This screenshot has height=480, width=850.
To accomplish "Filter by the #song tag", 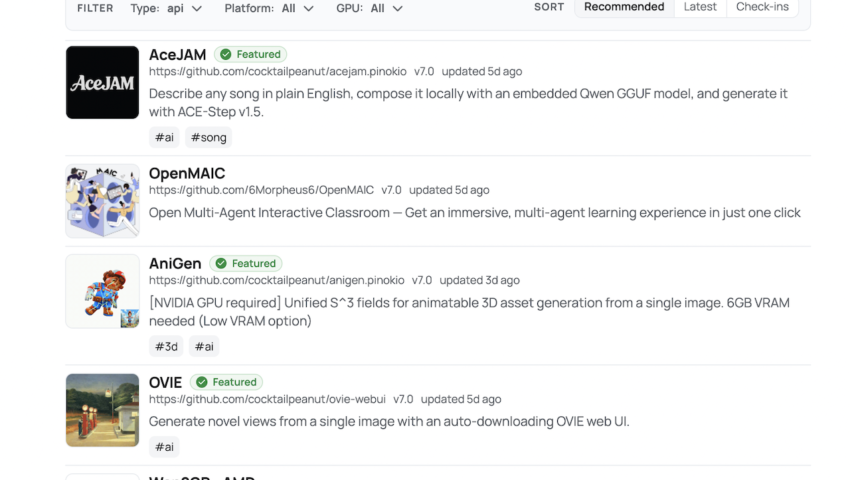I will point(208,137).
